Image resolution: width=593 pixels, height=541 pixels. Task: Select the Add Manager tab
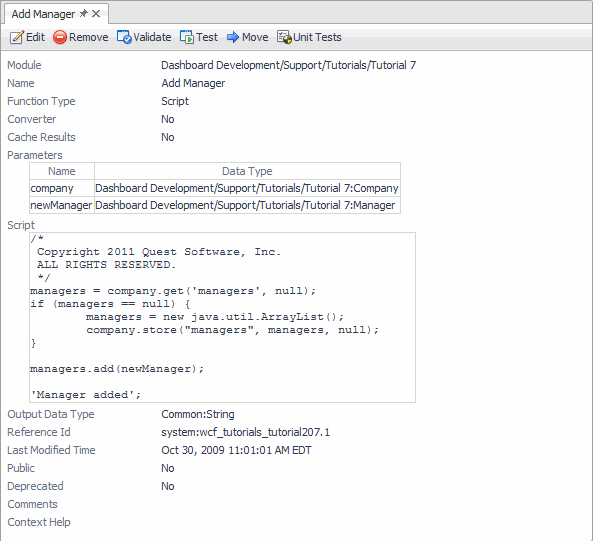click(x=43, y=14)
